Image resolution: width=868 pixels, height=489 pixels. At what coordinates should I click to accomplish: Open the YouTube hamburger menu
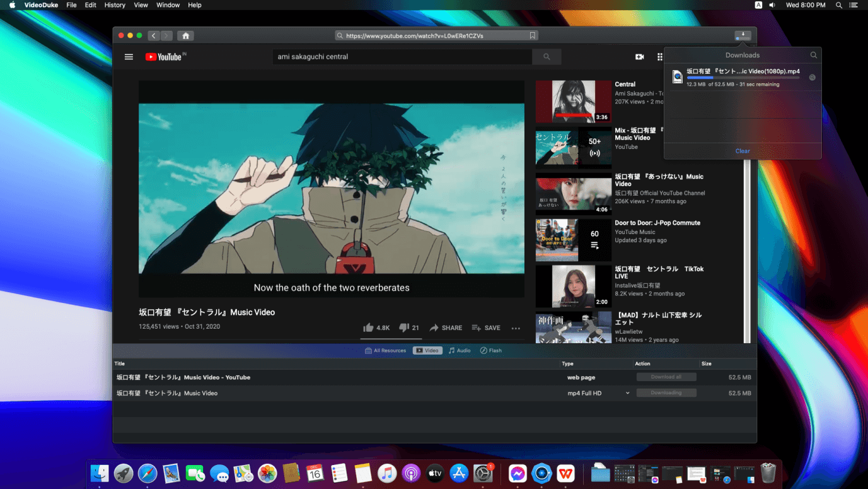click(129, 57)
